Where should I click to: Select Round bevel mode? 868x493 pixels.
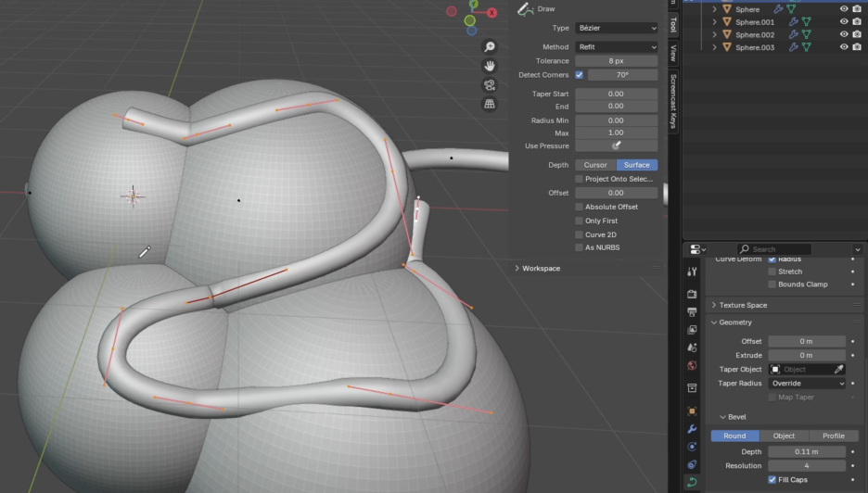pyautogui.click(x=734, y=436)
